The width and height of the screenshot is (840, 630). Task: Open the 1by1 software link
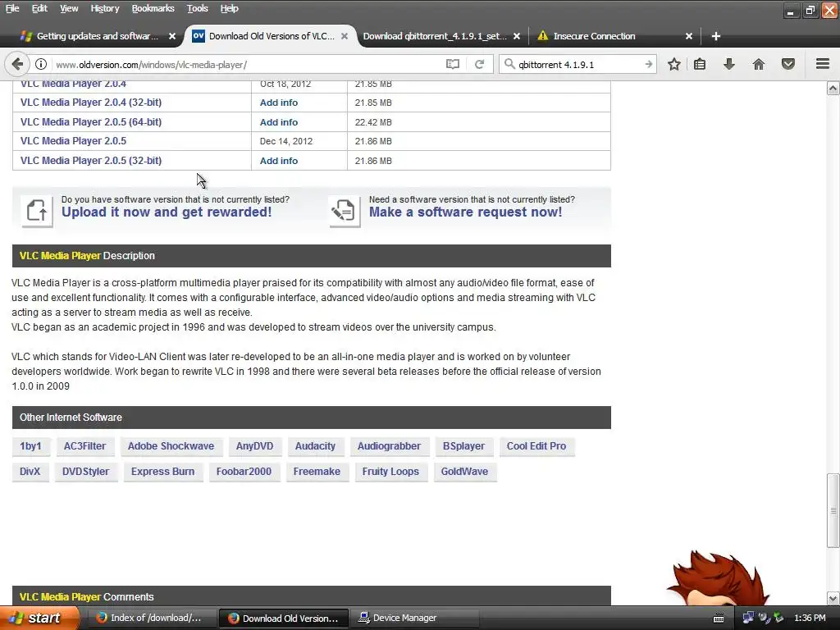click(30, 446)
